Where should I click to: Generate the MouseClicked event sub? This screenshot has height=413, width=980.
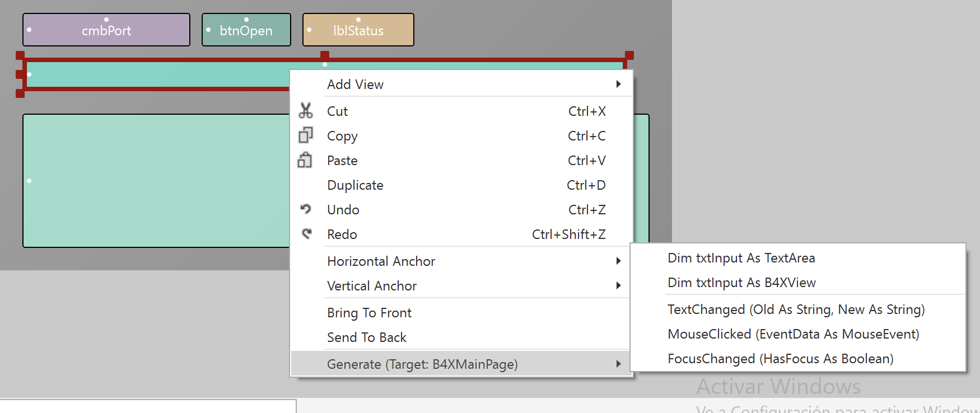pyautogui.click(x=793, y=334)
